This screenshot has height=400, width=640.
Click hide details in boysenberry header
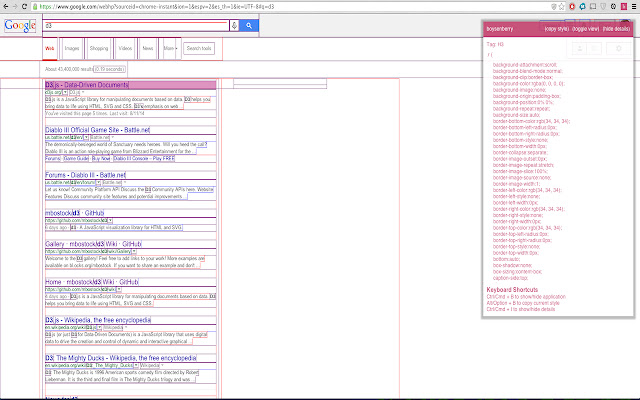[616, 29]
